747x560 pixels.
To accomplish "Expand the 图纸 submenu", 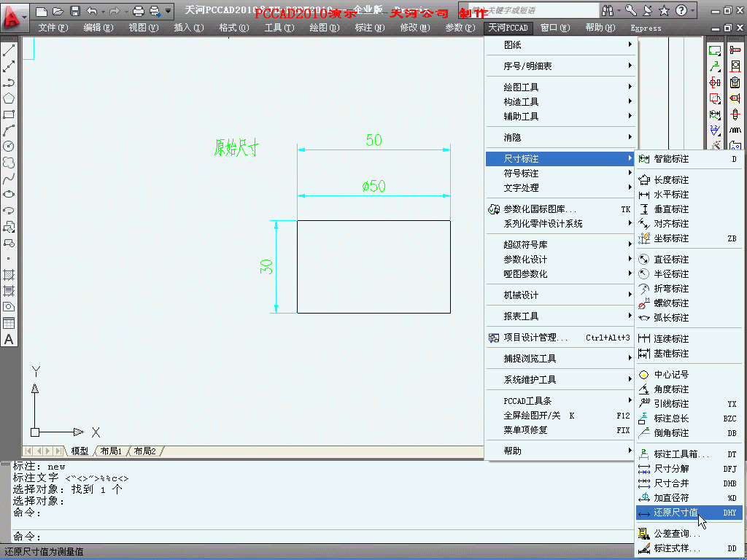I will [x=561, y=44].
